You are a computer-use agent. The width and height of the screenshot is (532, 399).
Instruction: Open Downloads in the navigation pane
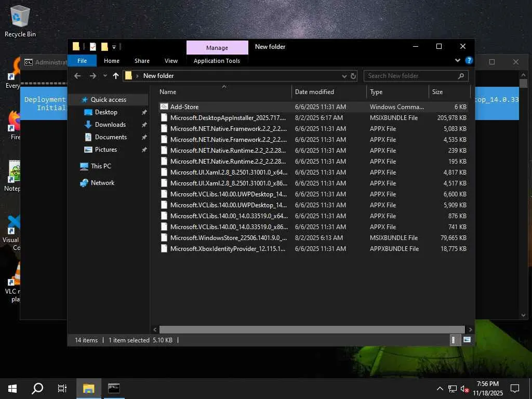click(110, 125)
